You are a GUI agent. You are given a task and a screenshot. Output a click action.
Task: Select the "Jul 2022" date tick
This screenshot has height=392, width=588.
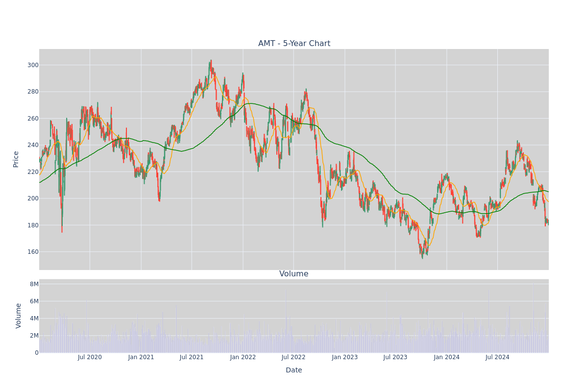point(294,357)
